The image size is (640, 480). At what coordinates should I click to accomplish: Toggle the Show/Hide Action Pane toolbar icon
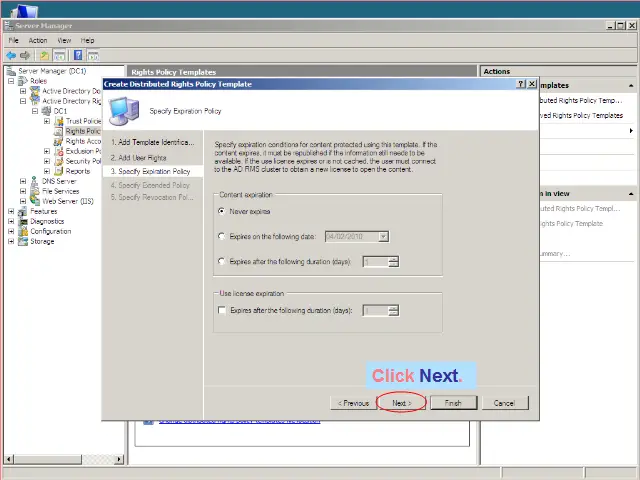tap(93, 56)
